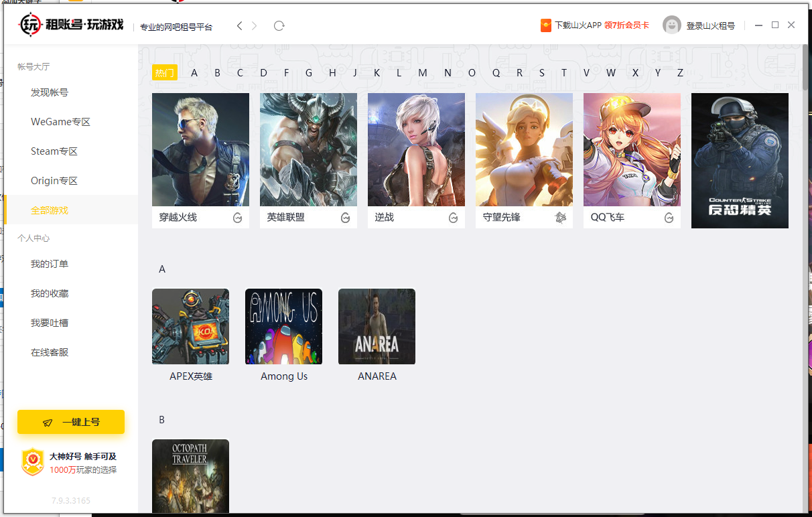Open 我的收藏 in sidebar

point(50,293)
